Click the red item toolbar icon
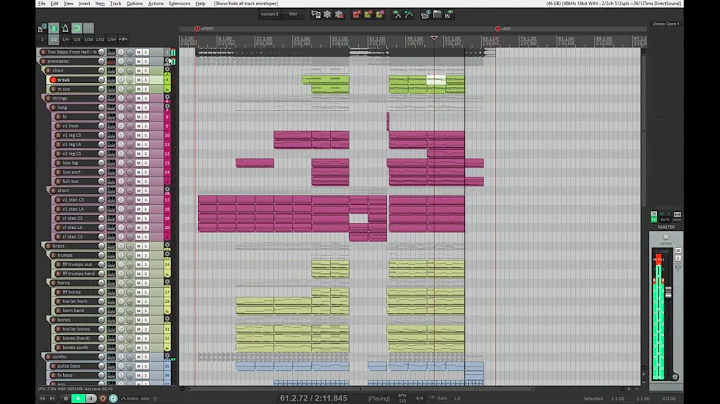Image resolution: width=720 pixels, height=404 pixels. pos(356,14)
